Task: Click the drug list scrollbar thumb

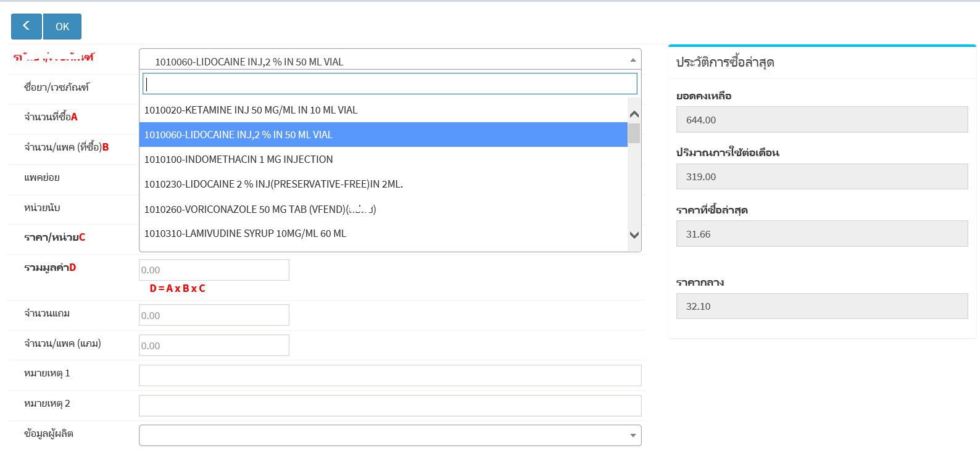Action: click(x=634, y=133)
